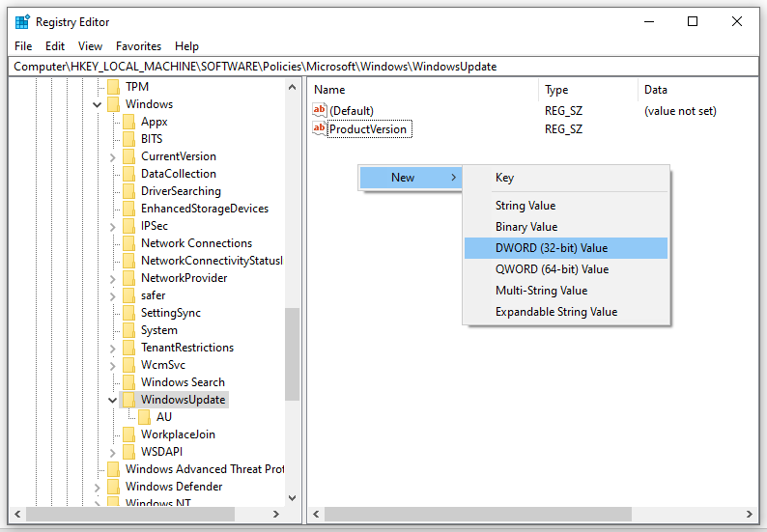Select the Windows Advanced Threat Protection key
This screenshot has width=767, height=532.
pos(205,469)
